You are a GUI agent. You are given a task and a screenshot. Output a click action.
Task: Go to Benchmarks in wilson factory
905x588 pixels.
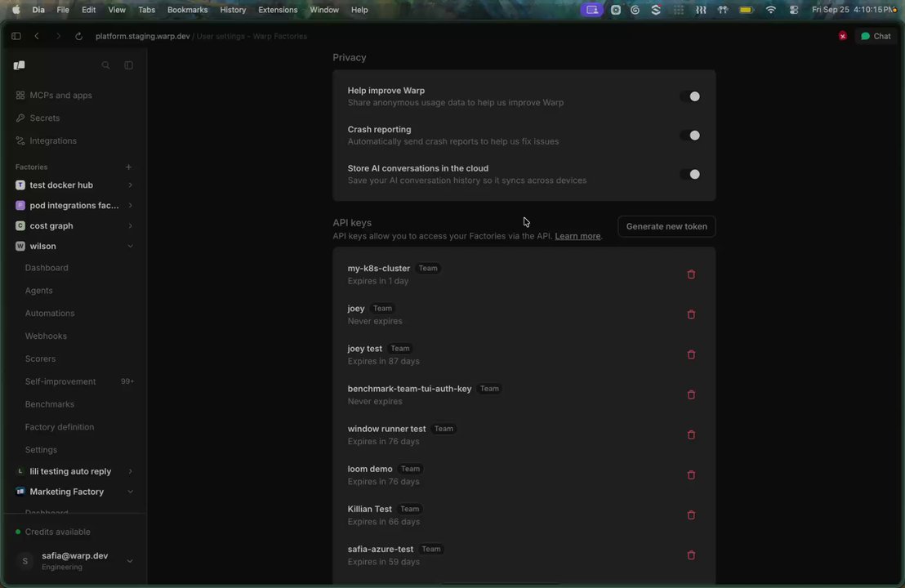(50, 404)
